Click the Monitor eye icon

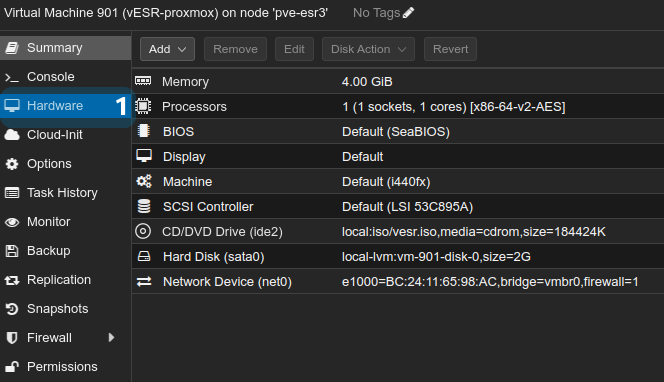coord(12,222)
